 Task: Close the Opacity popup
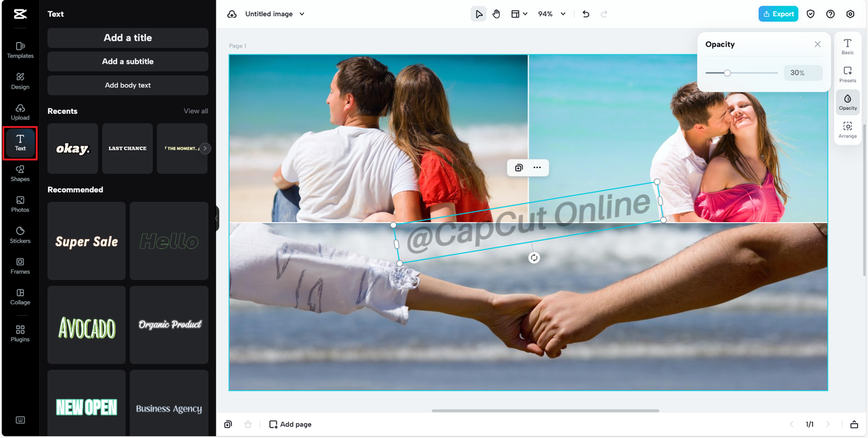pyautogui.click(x=818, y=44)
